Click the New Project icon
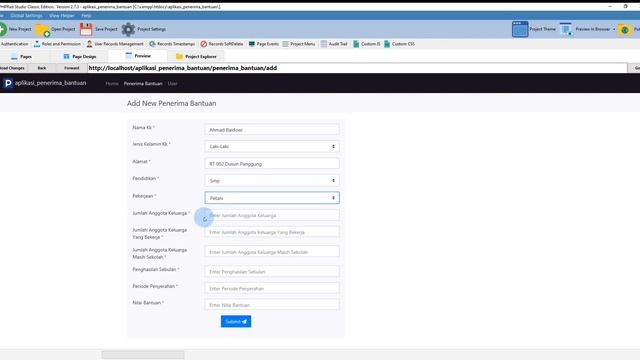Viewport: 640px width, 360px height. tap(3, 29)
